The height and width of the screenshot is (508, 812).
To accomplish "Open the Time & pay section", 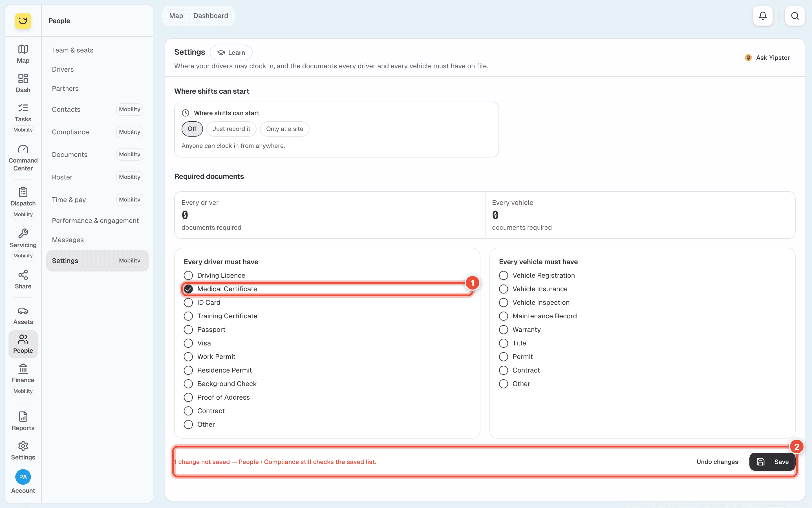I will 97,200.
